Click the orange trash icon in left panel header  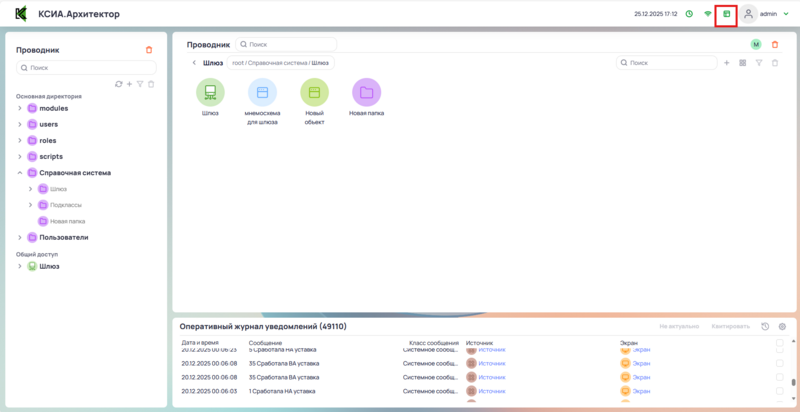point(149,49)
